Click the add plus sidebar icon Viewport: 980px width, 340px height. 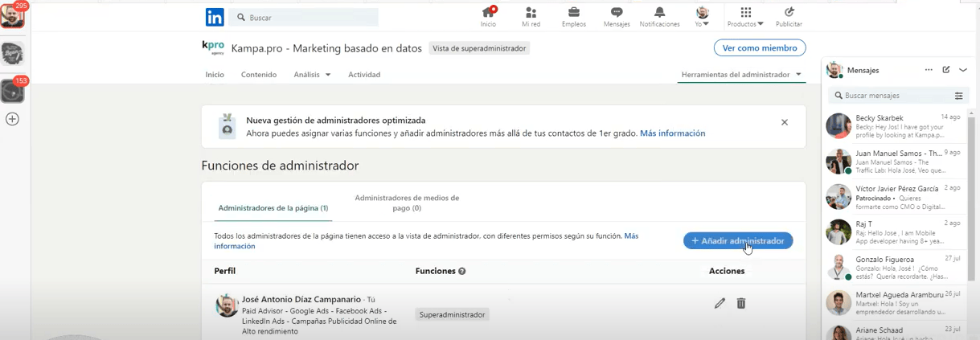point(12,119)
